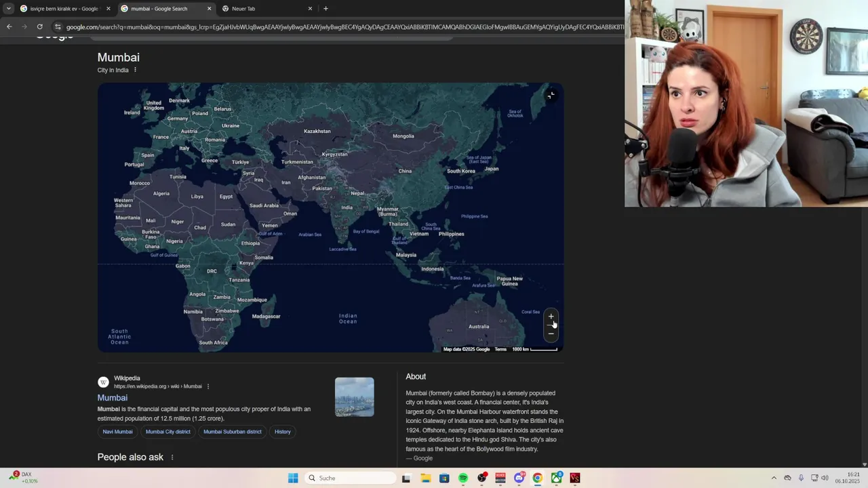868x488 pixels.
Task: Open more options next to City in India
Action: click(x=135, y=70)
